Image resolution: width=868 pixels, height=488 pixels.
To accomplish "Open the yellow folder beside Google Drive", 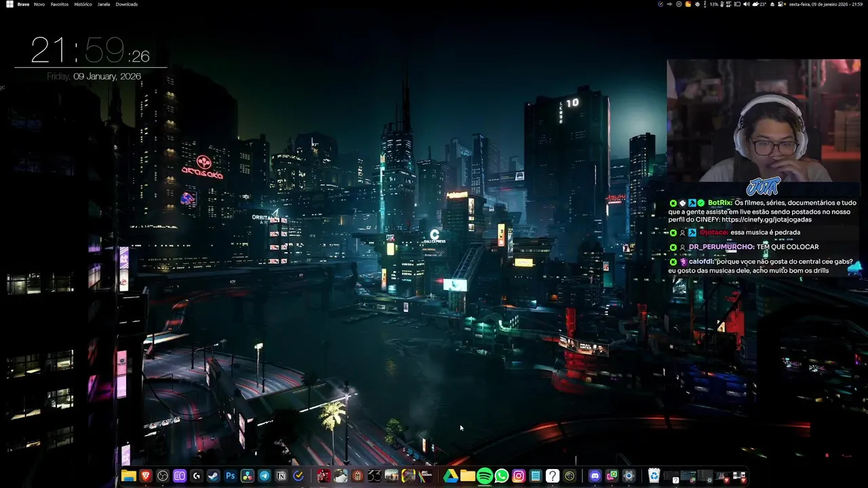I will click(x=468, y=476).
